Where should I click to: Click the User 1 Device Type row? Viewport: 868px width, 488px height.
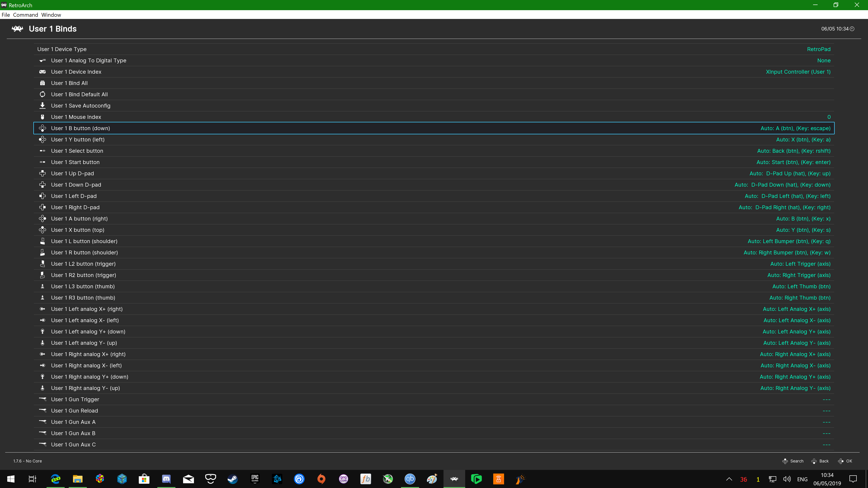click(434, 49)
